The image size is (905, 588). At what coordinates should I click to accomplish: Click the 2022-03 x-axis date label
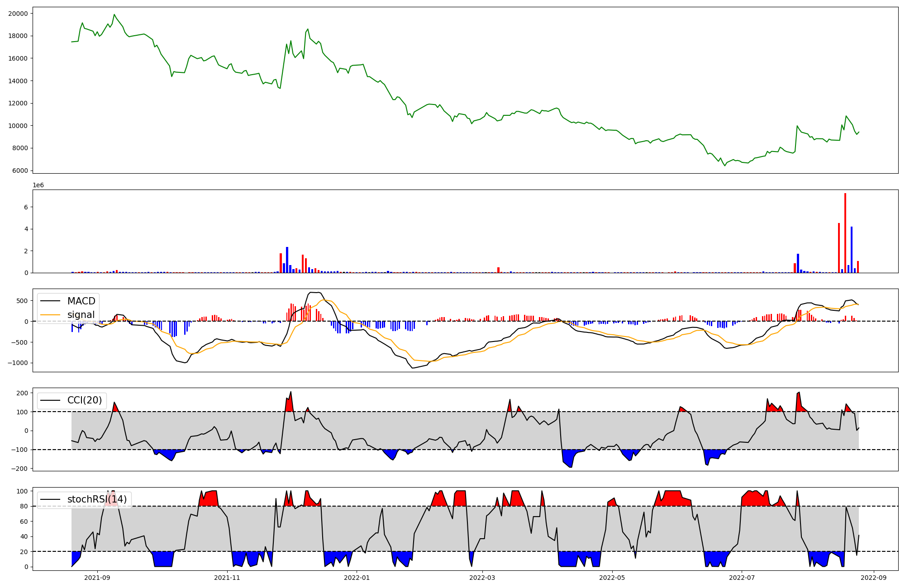(x=482, y=578)
